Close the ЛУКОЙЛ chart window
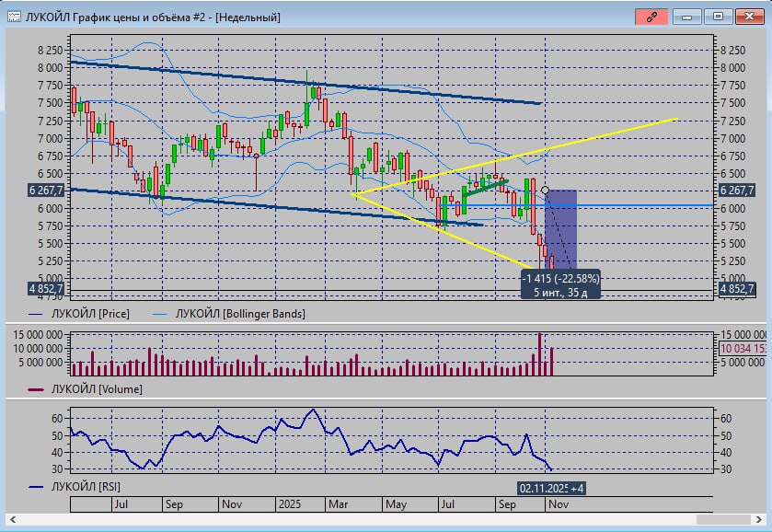772x532 pixels. (750, 17)
